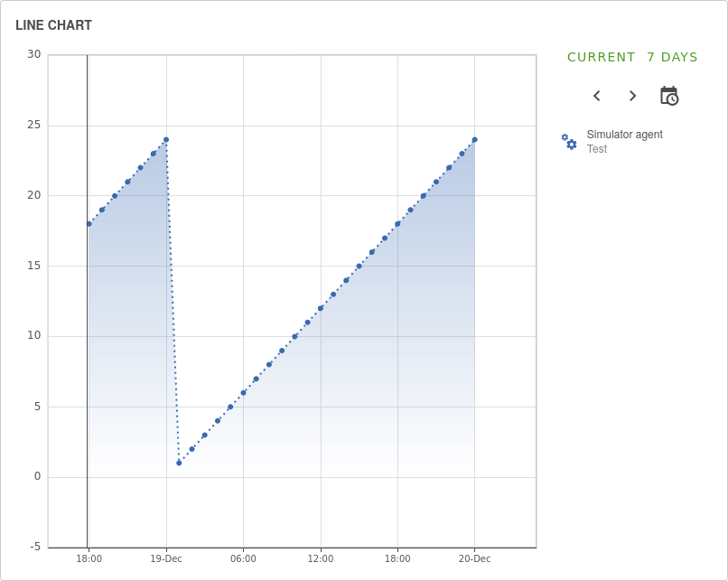This screenshot has width=728, height=581.
Task: Select the first data point at value 18
Action: (89, 224)
